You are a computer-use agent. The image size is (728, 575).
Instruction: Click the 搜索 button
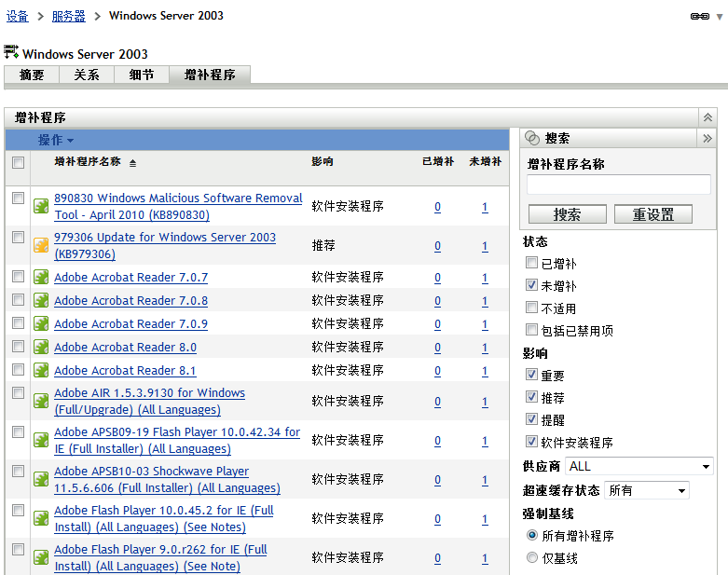[x=568, y=214]
